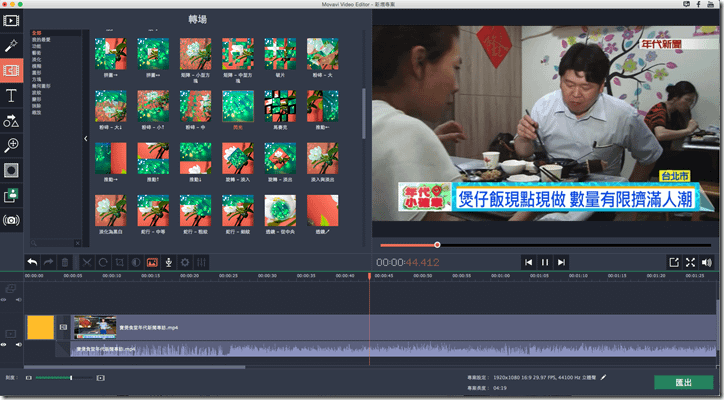Image resolution: width=724 pixels, height=400 pixels.
Task: Select the 幾何圖形 category in list
Action: [x=41, y=86]
